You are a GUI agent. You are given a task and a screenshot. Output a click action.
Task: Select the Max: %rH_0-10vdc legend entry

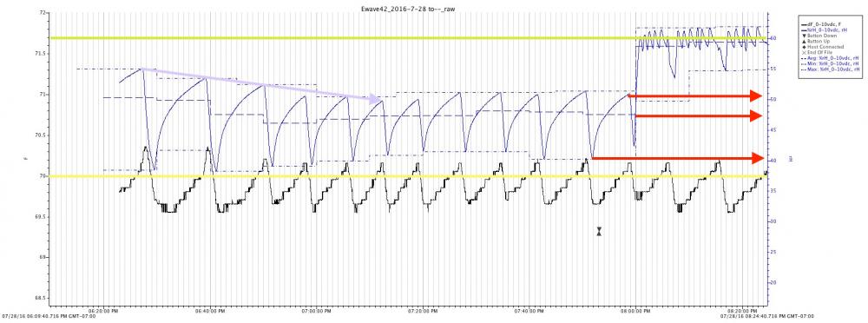click(830, 69)
